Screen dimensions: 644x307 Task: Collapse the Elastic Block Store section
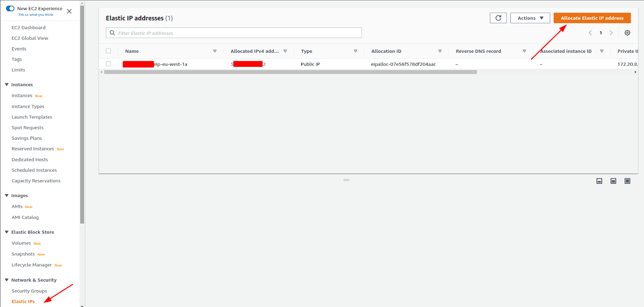(x=7, y=232)
